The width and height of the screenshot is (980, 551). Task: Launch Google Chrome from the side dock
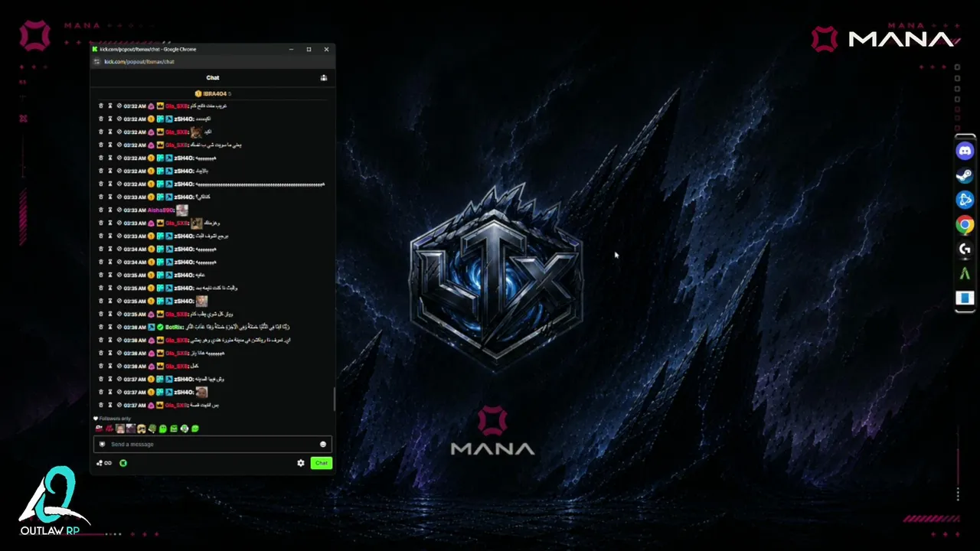(x=965, y=224)
